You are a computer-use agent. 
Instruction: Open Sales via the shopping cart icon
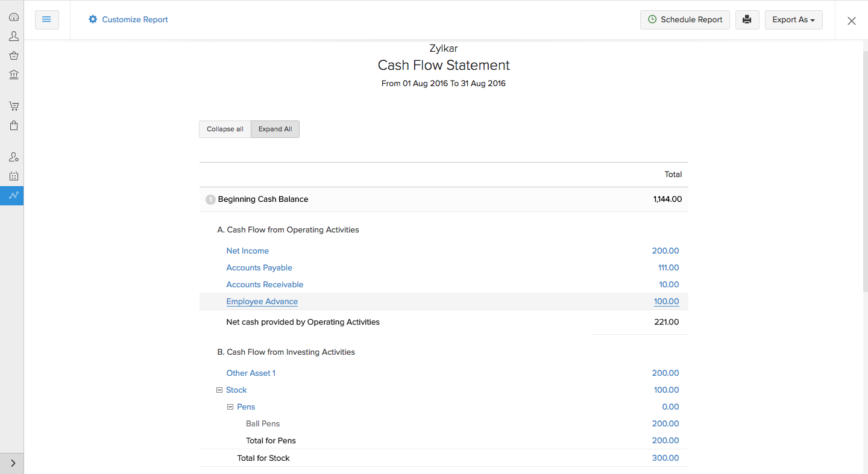click(x=13, y=107)
